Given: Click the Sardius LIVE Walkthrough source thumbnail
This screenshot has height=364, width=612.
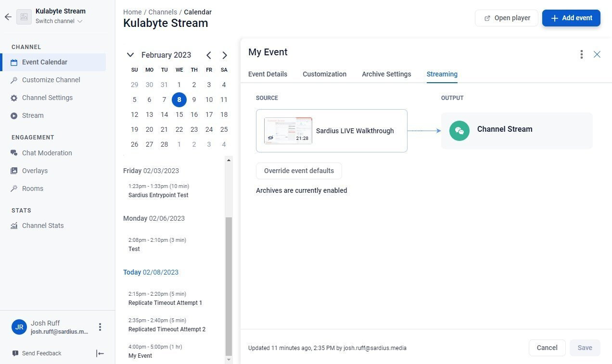Looking at the screenshot, I should pos(288,131).
